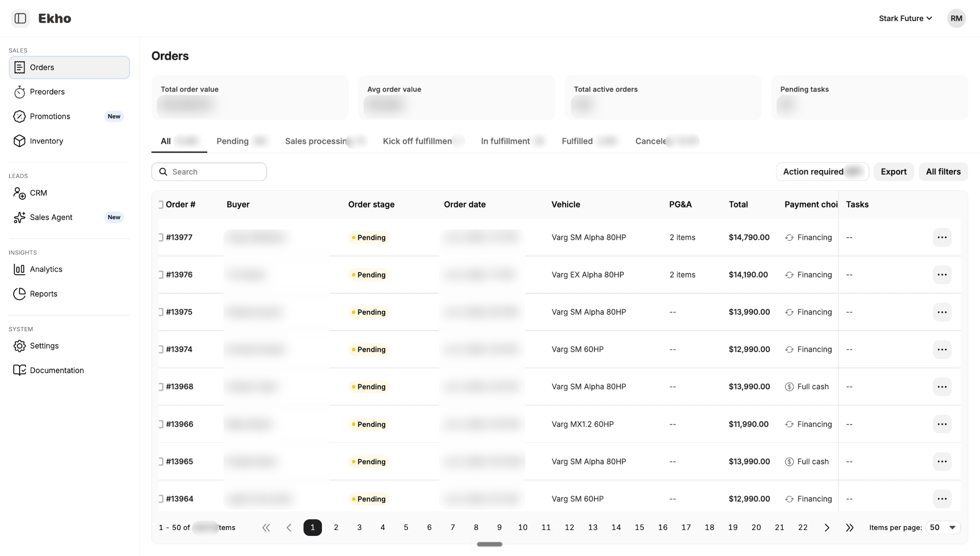Jump to the last page of orders
980x556 pixels.
[850, 528]
